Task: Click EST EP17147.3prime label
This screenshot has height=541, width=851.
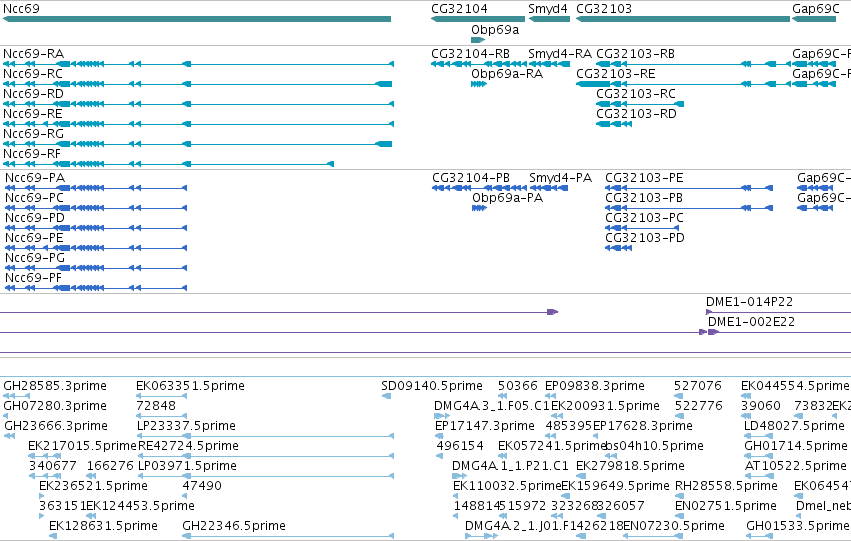Action: coord(485,426)
